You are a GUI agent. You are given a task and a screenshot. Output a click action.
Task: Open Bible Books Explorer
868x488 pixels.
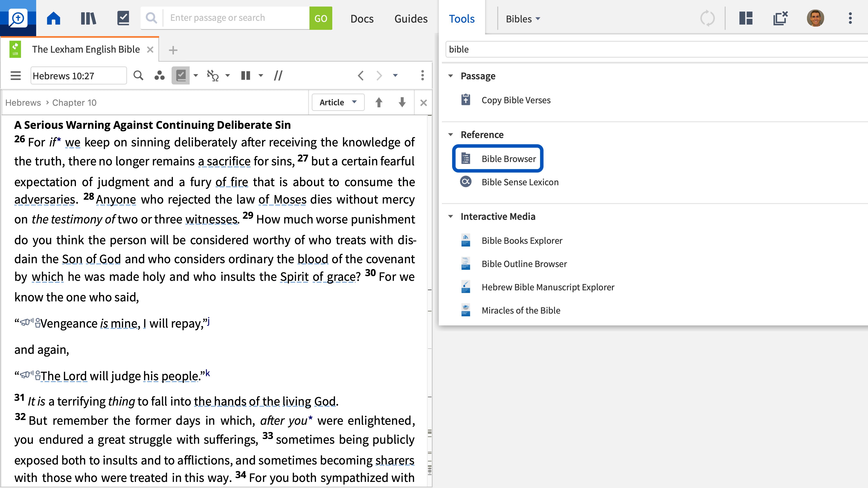pos(522,240)
